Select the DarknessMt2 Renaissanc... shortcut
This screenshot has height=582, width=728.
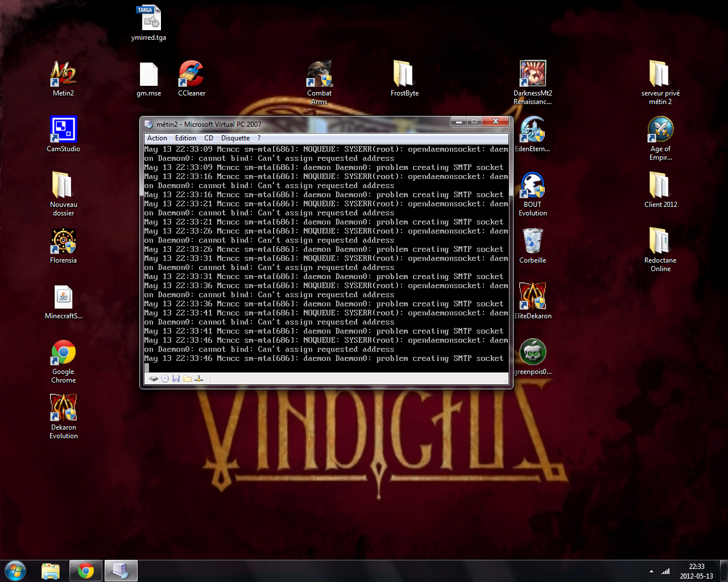click(x=533, y=83)
